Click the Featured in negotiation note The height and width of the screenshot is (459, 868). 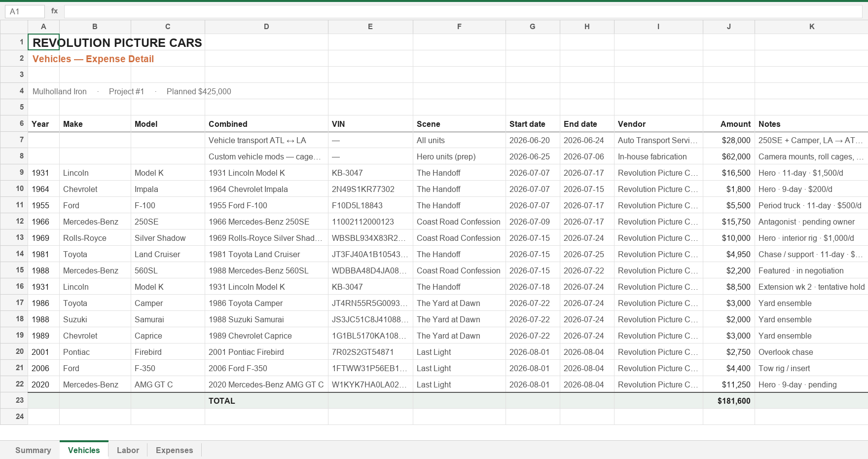pyautogui.click(x=811, y=270)
